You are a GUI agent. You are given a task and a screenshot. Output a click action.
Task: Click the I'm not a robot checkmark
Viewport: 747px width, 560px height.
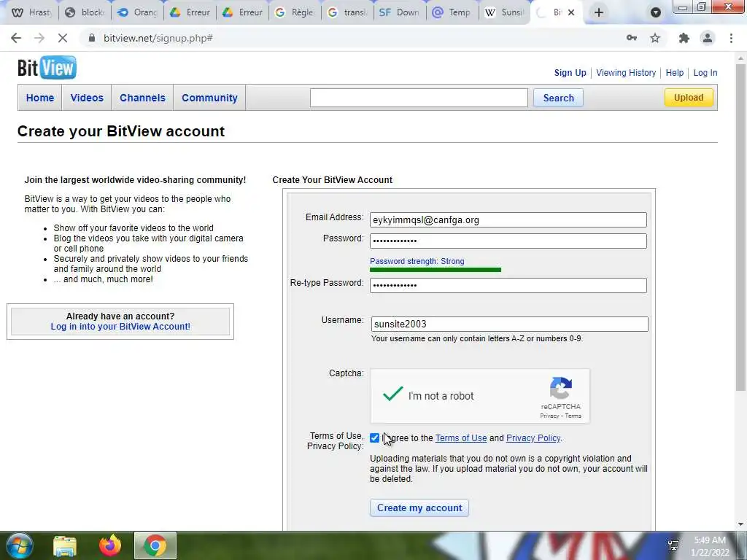392,394
